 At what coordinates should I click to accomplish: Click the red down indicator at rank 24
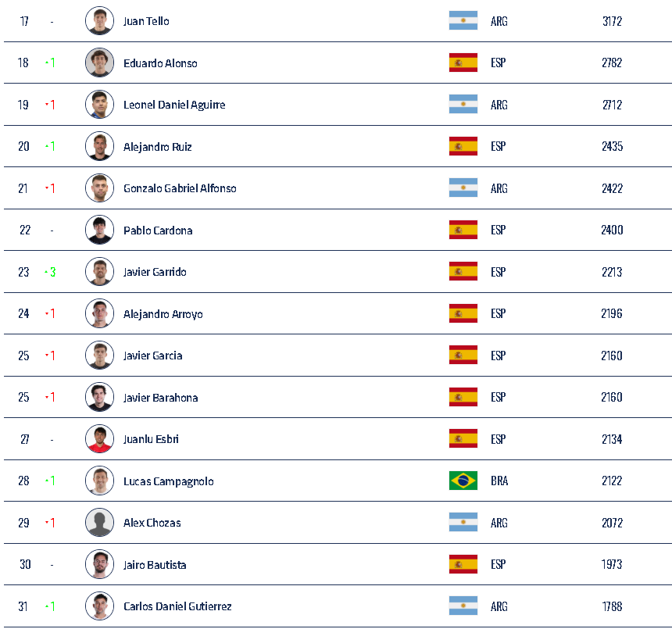(x=50, y=314)
